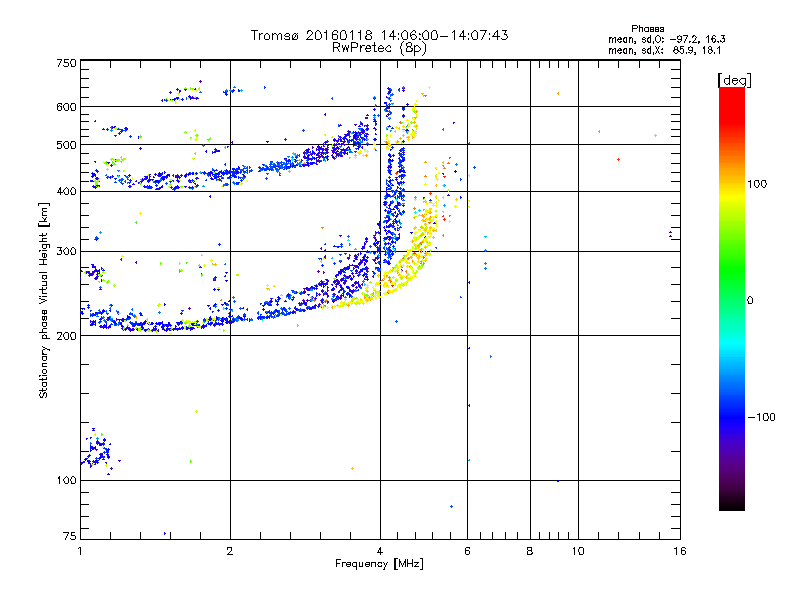Click the colorbar tick label "0"

click(x=750, y=301)
